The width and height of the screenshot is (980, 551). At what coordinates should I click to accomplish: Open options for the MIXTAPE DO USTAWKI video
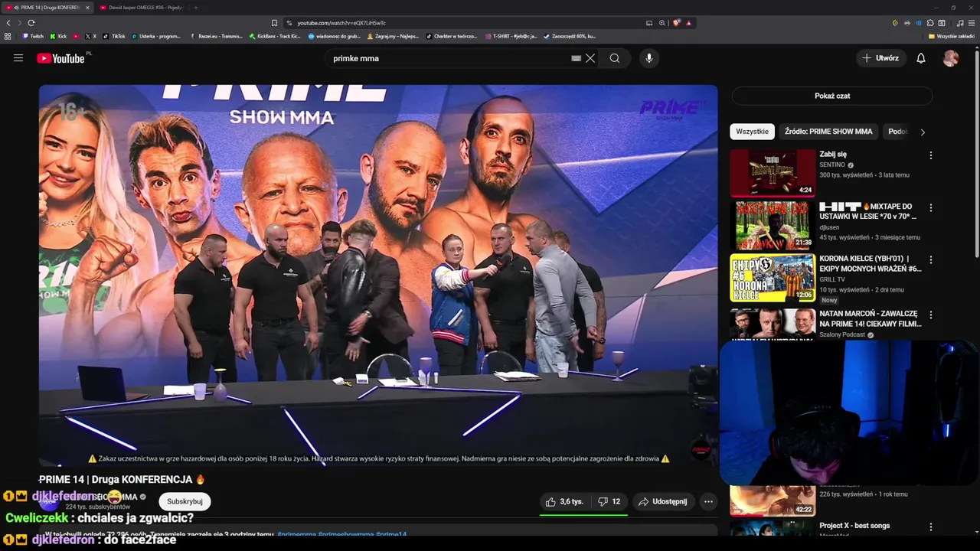931,207
